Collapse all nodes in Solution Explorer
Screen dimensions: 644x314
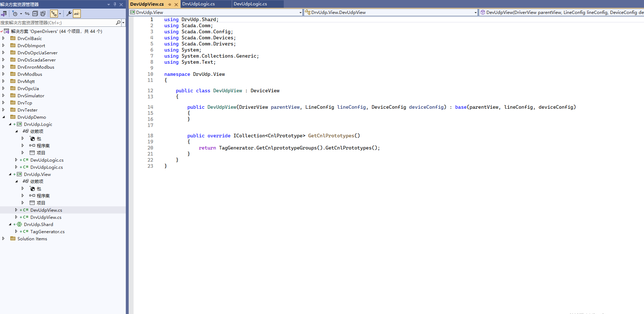35,14
